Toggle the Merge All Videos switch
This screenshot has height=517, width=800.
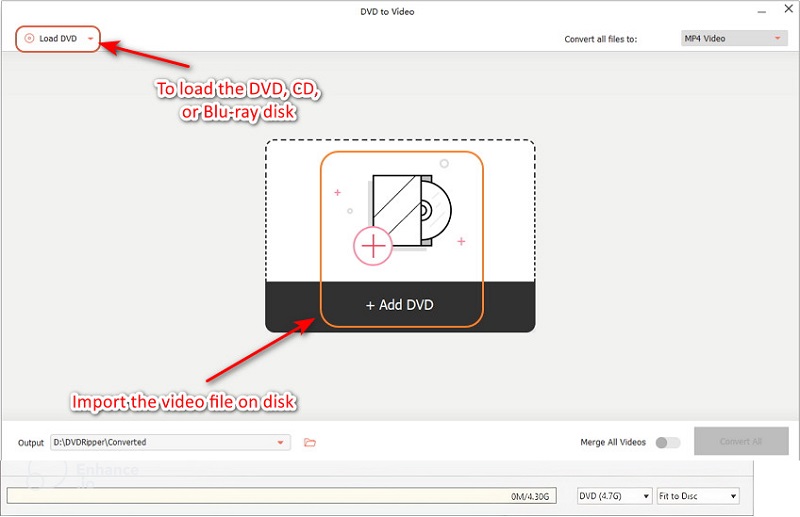coord(667,442)
